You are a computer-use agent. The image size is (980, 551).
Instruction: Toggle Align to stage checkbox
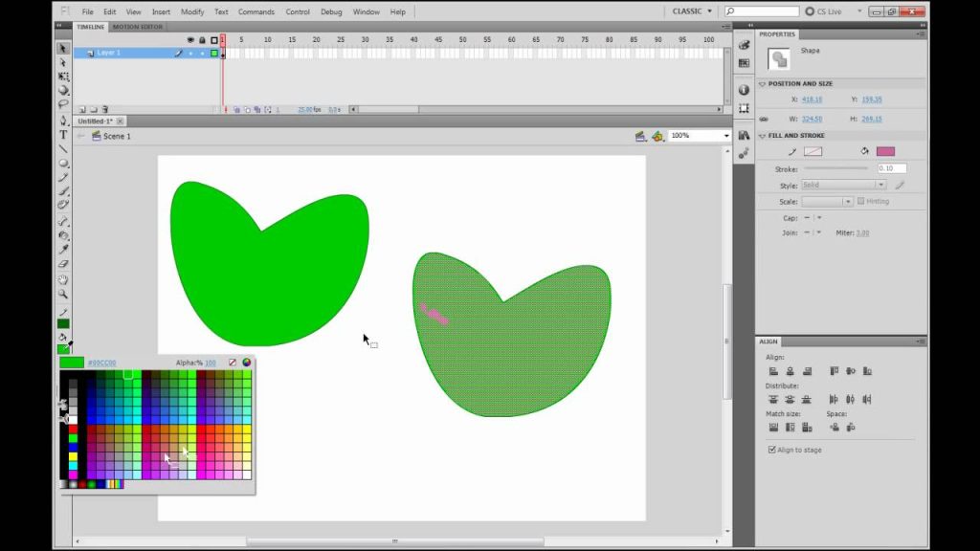pyautogui.click(x=772, y=450)
